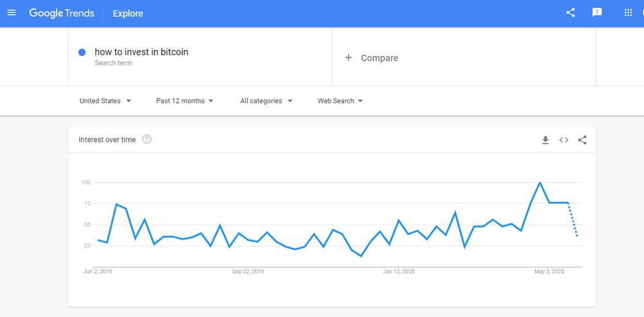This screenshot has height=317, width=644.
Task: Click the peak point at 100 on chart
Action: pos(540,183)
